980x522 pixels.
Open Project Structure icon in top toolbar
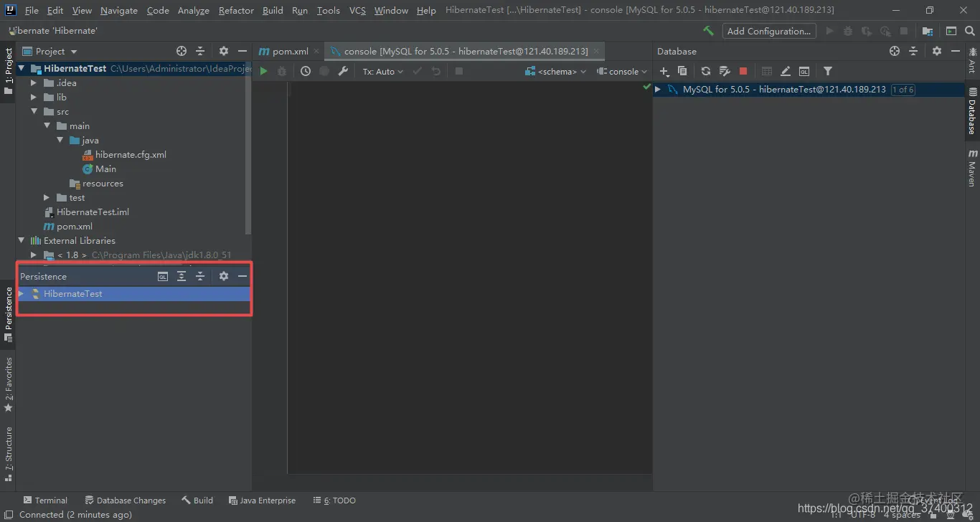coord(928,31)
